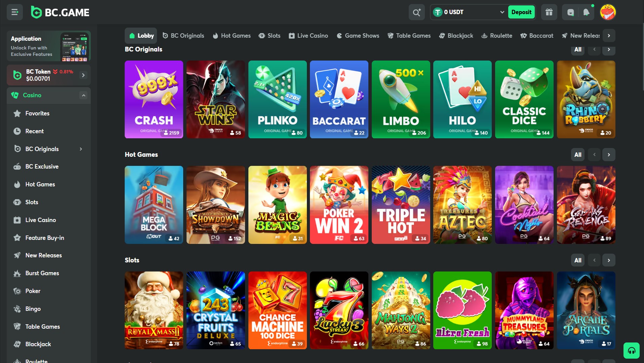
Task: Open Mahjong Ways 2 slot
Action: point(401,310)
